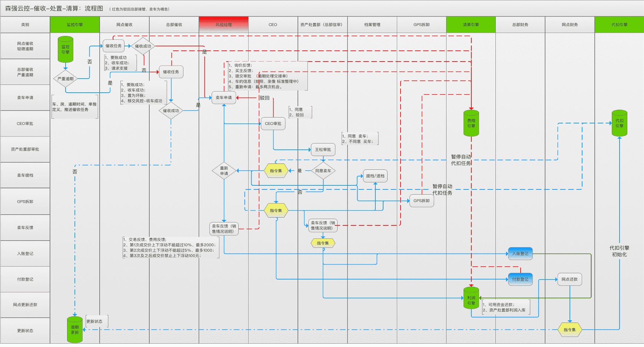Click the note 车、房、逾期时间，单独定义

[x=75, y=107]
